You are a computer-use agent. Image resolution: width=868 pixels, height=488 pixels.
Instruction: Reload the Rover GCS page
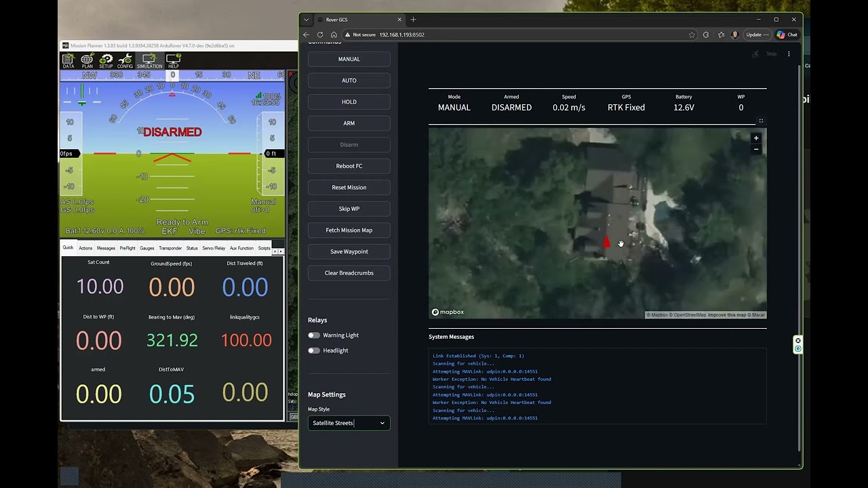click(x=320, y=35)
